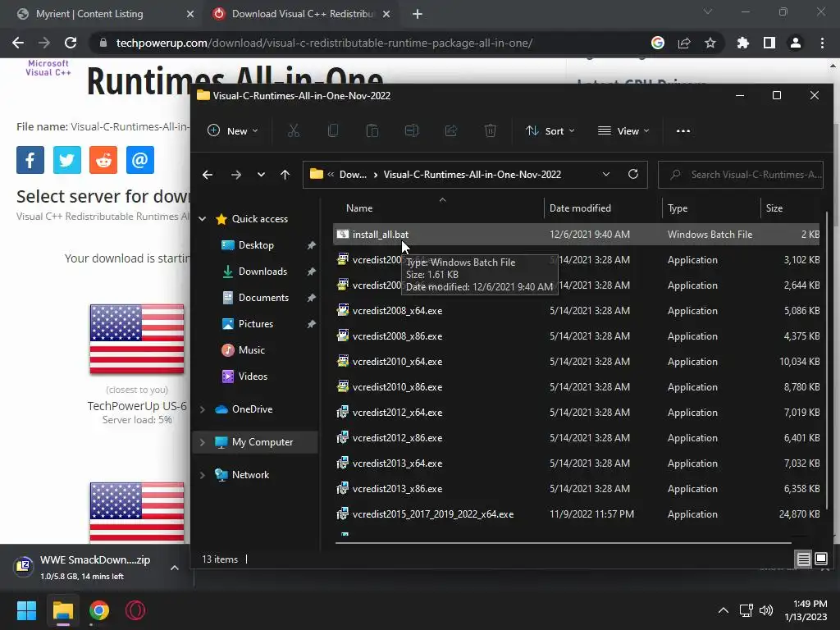Click the Chrome address bar URL
The height and width of the screenshot is (630, 840).
coord(324,43)
